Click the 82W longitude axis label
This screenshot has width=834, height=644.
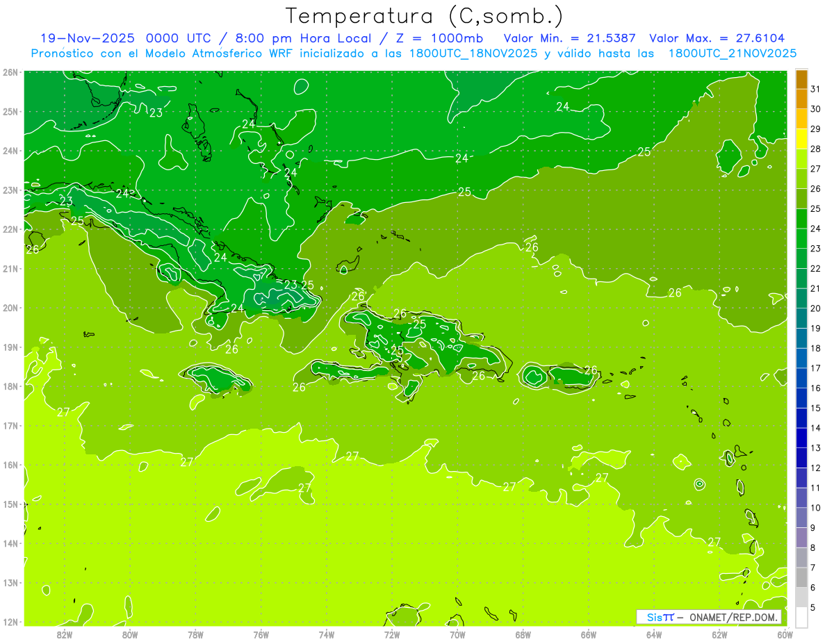click(64, 634)
